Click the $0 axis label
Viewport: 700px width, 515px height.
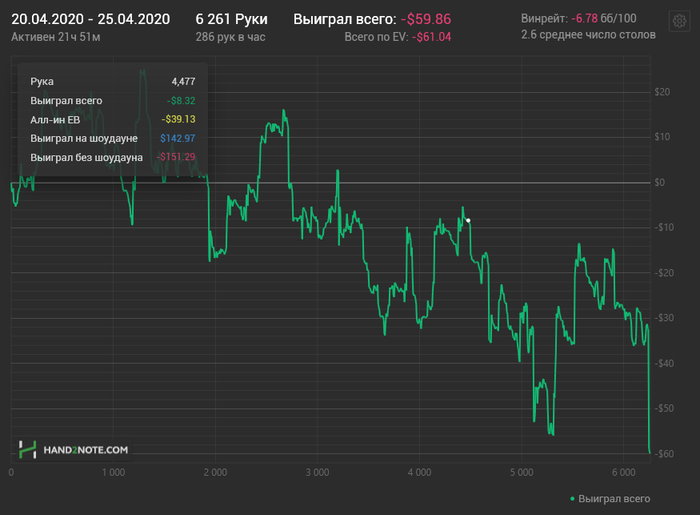pos(659,182)
